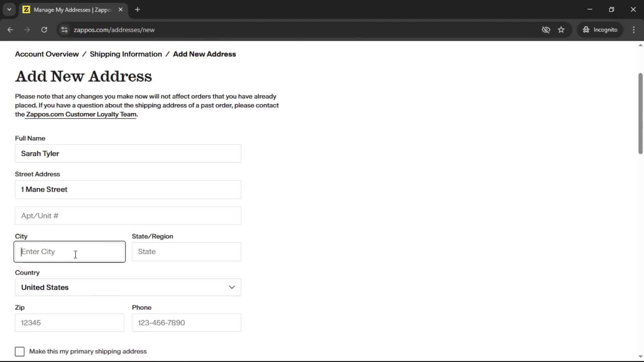Reload the page with the refresh icon

(44, 30)
